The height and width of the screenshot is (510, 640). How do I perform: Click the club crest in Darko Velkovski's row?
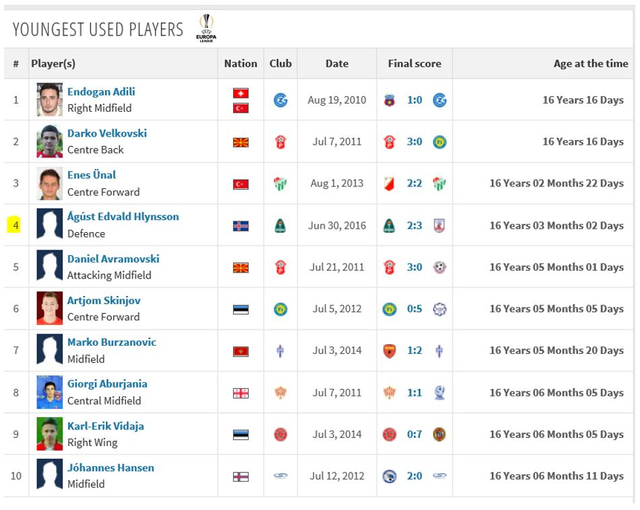pos(281,142)
